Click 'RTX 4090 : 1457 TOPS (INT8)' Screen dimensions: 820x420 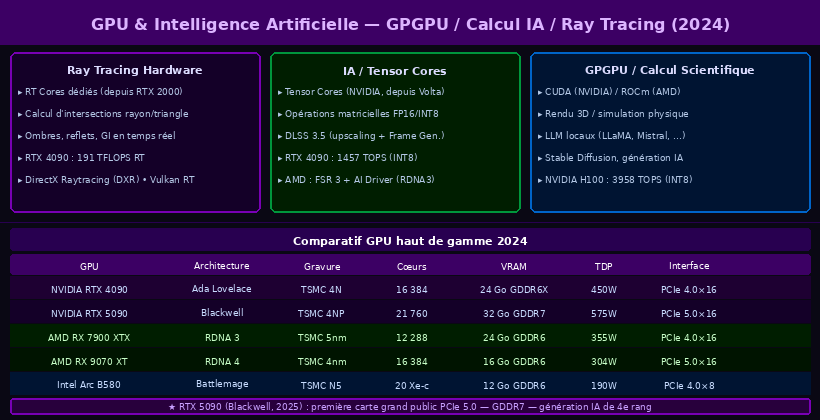click(x=351, y=158)
